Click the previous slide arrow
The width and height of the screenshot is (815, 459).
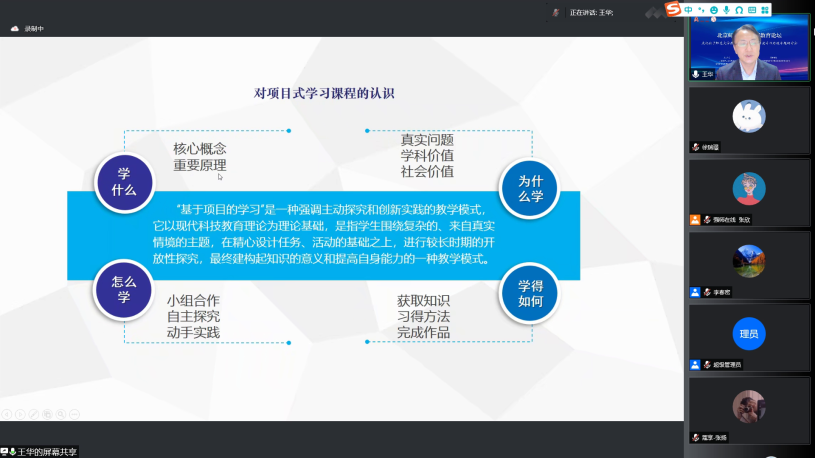(7, 414)
